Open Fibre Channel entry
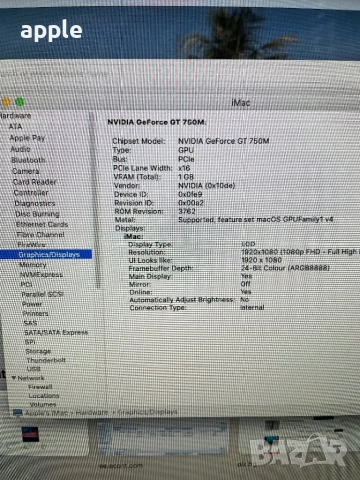The width and height of the screenshot is (360, 480). coord(40,235)
